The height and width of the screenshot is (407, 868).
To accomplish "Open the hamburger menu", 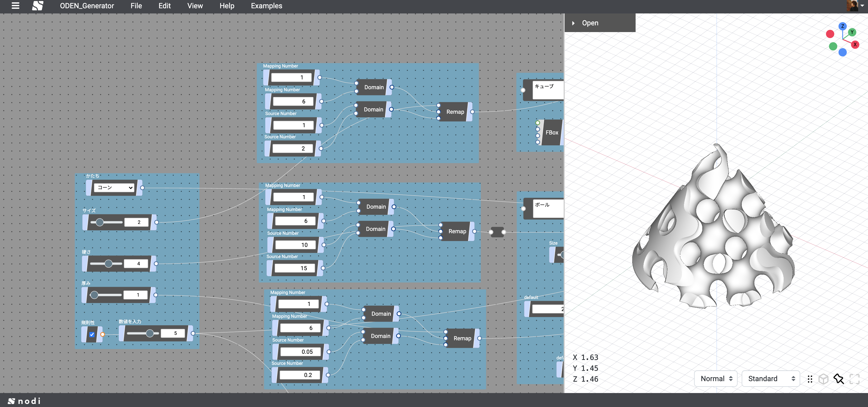I will [15, 6].
